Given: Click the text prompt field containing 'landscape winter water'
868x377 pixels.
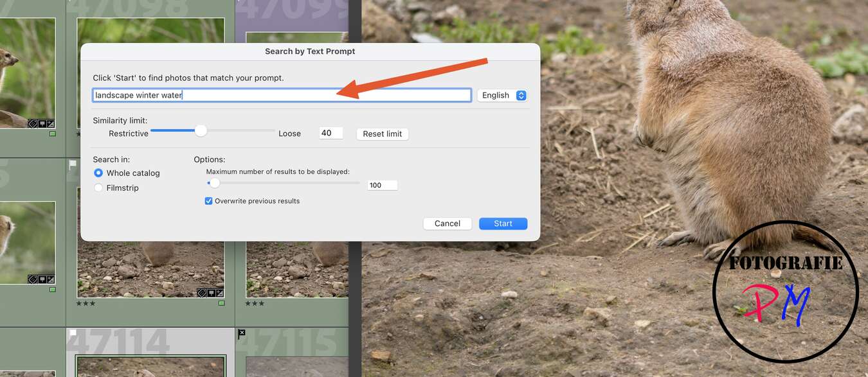Looking at the screenshot, I should coord(282,95).
